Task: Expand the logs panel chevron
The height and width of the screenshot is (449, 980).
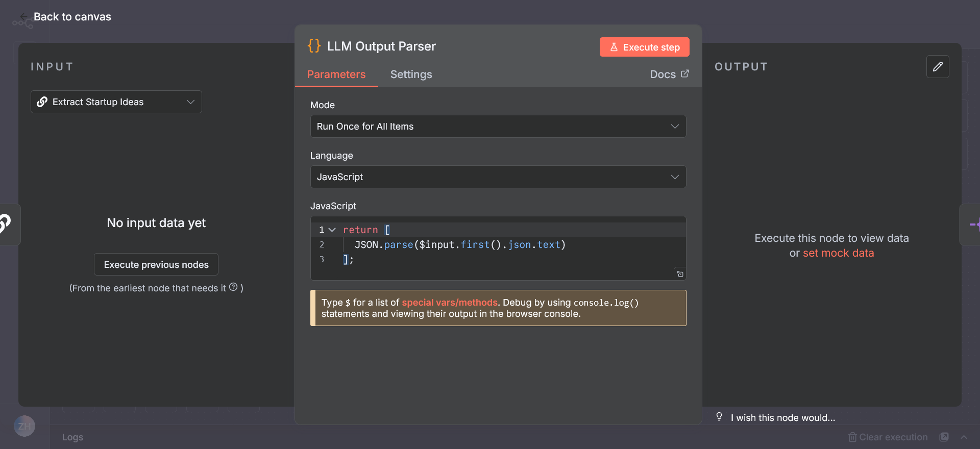Action: (964, 437)
